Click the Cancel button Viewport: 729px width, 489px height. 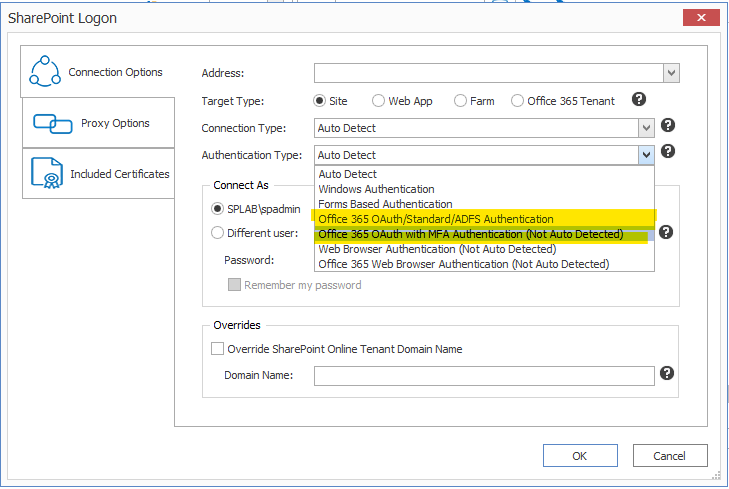670,456
